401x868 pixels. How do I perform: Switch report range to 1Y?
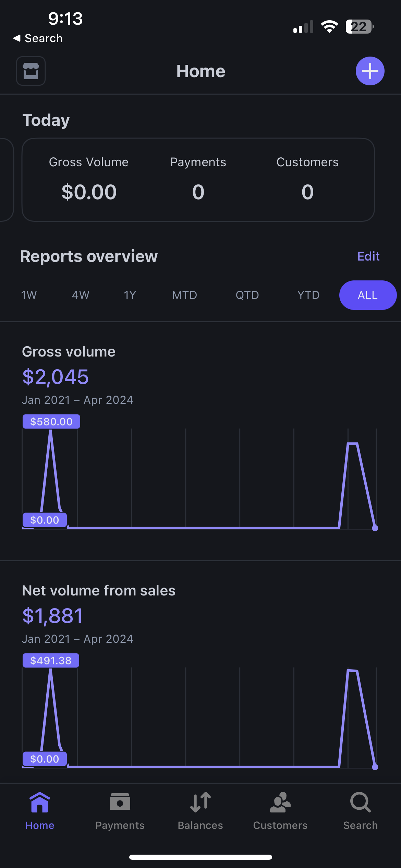[x=130, y=295]
